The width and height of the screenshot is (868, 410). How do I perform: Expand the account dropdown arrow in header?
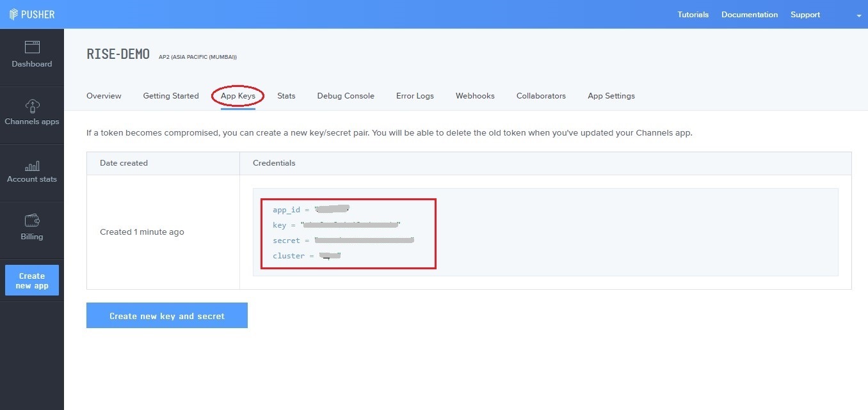point(859,16)
